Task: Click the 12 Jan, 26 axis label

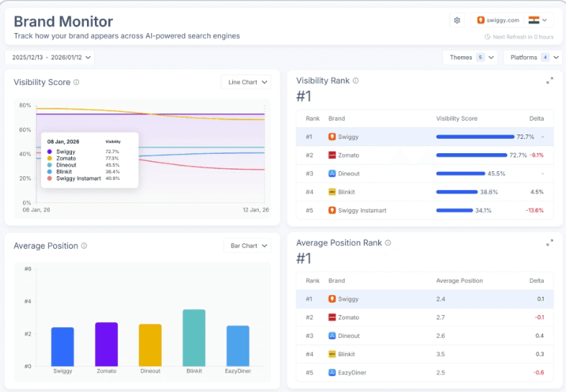Action: coord(256,210)
